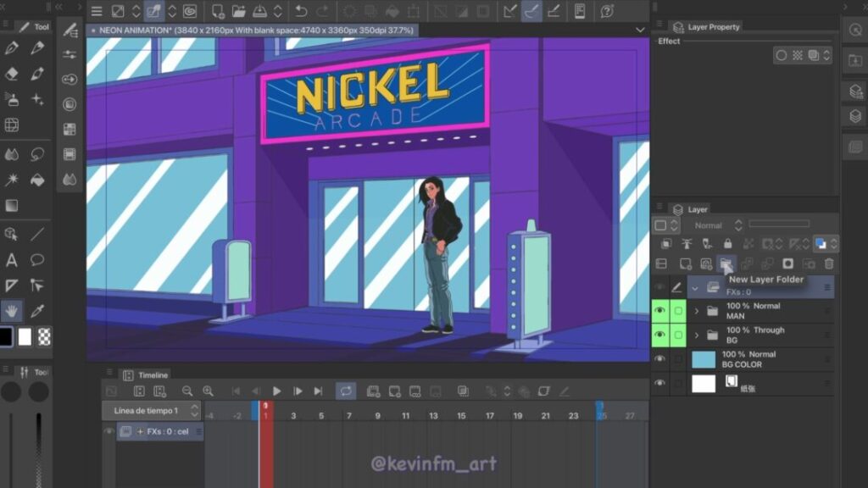
Task: Expand the BG layer folder
Action: coord(697,335)
